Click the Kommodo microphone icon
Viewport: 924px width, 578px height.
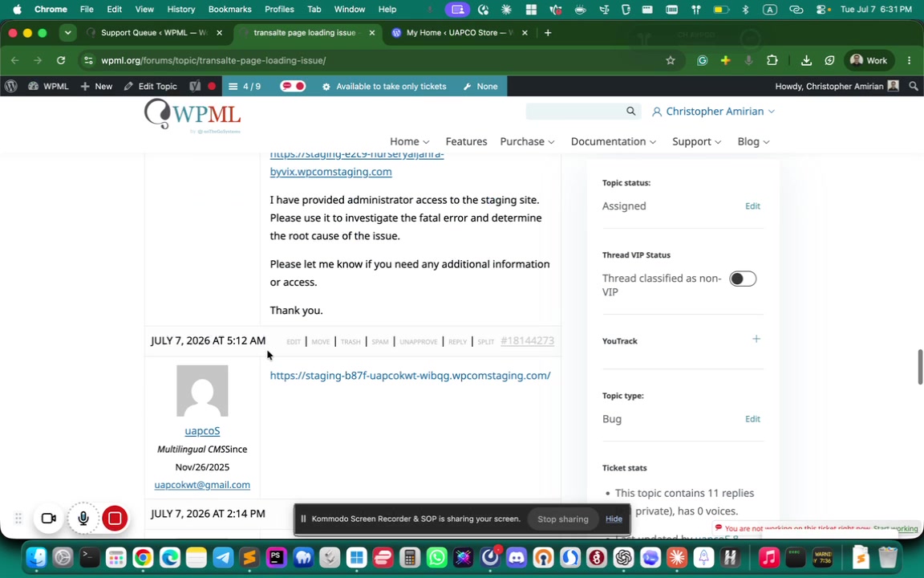tap(83, 519)
